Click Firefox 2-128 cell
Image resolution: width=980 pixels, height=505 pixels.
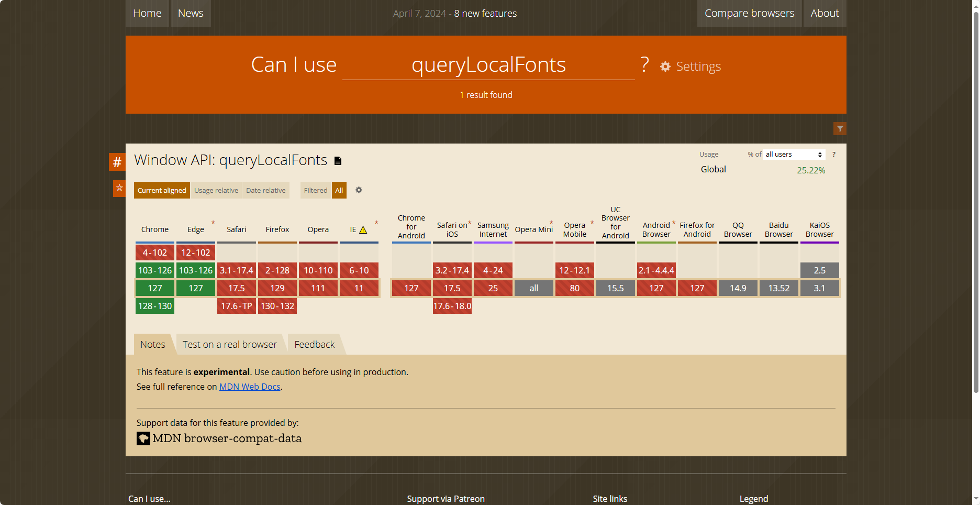pyautogui.click(x=277, y=270)
